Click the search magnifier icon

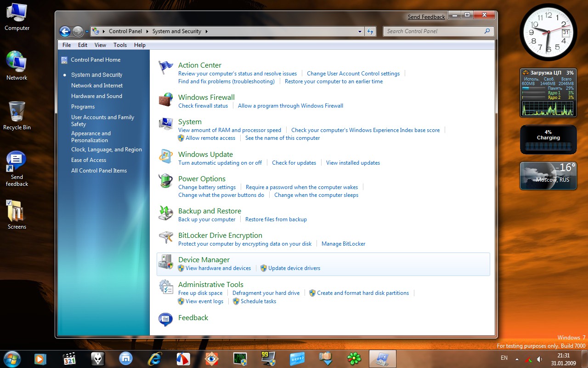pyautogui.click(x=487, y=31)
